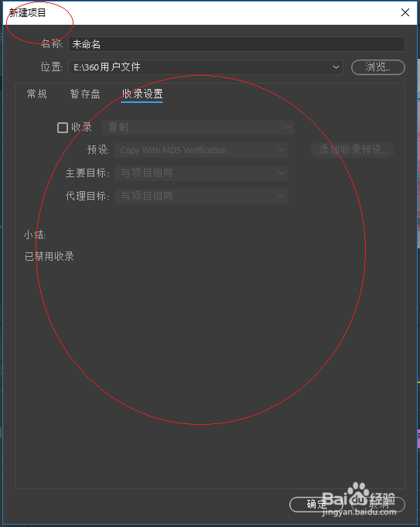The image size is (420, 527).
Task: Open the 暂存盘 tab
Action: point(85,94)
